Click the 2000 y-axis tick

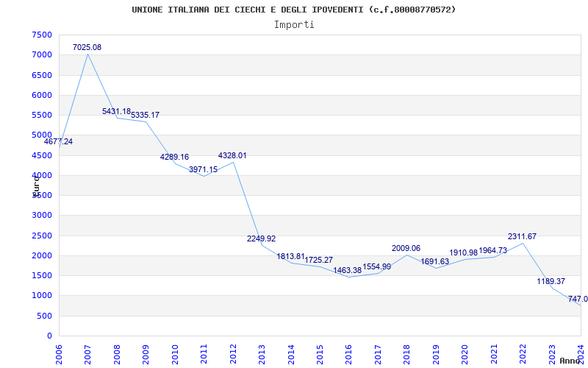coord(42,255)
